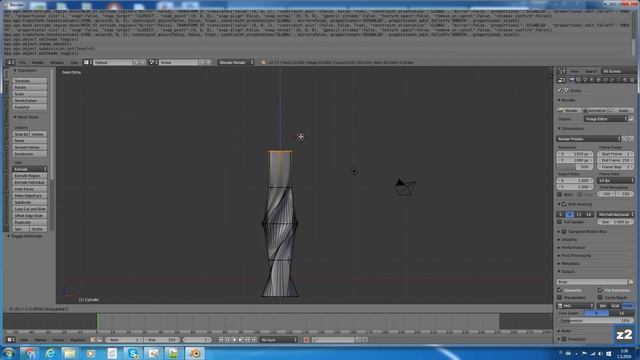Toggle automatic keyframe record button
This screenshot has height=360, width=640.
point(306,340)
